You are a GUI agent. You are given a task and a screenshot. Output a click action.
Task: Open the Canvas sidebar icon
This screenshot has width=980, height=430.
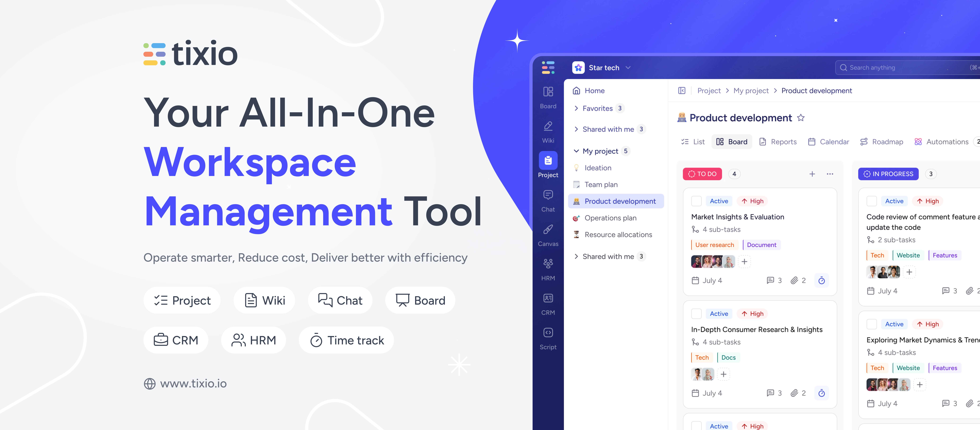coord(548,235)
